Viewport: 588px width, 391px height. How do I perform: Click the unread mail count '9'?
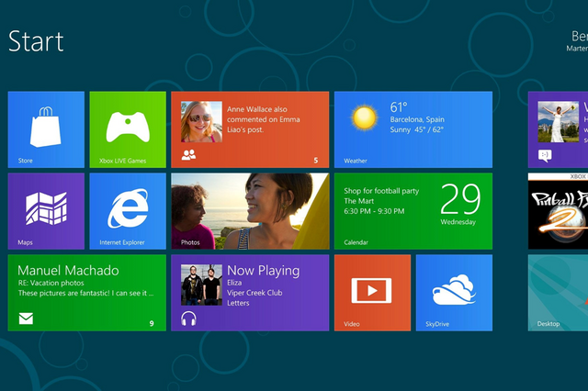[x=152, y=323]
